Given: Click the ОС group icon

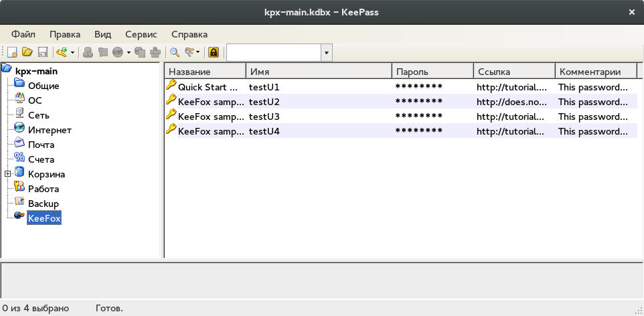Looking at the screenshot, I should pyautogui.click(x=19, y=97).
